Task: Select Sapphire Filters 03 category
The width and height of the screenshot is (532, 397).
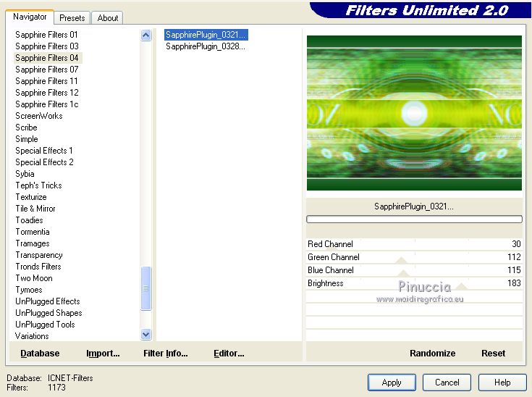Action: point(47,46)
